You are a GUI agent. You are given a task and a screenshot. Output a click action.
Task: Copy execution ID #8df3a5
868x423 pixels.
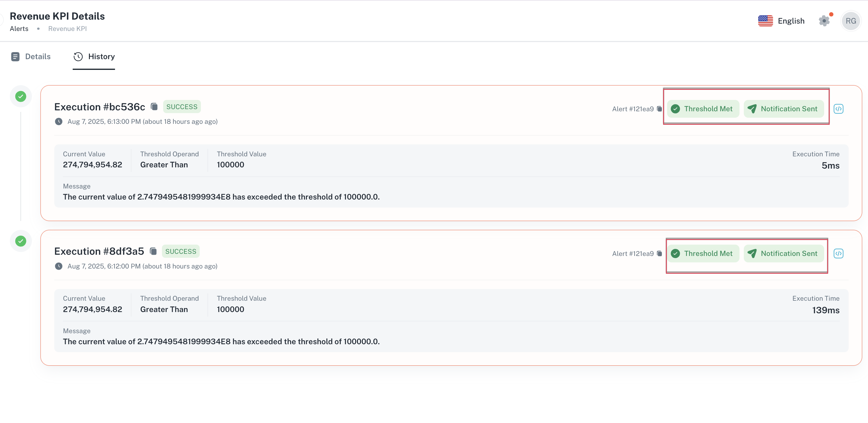coord(153,251)
